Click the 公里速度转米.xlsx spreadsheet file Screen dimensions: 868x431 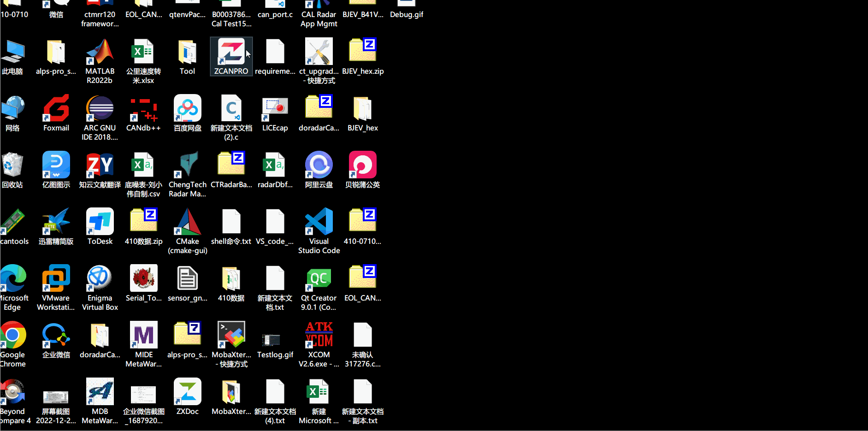pos(143,52)
